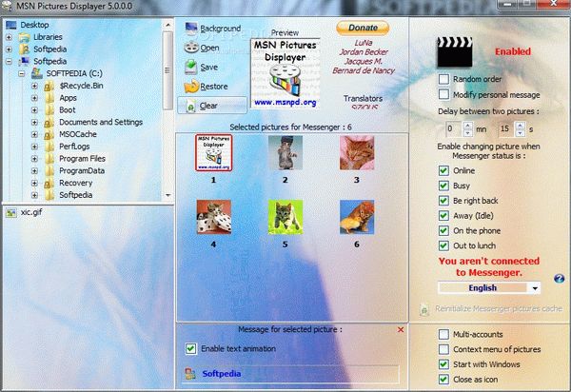Toggle Modify personal message checkbox
This screenshot has height=392, width=571.
[443, 95]
